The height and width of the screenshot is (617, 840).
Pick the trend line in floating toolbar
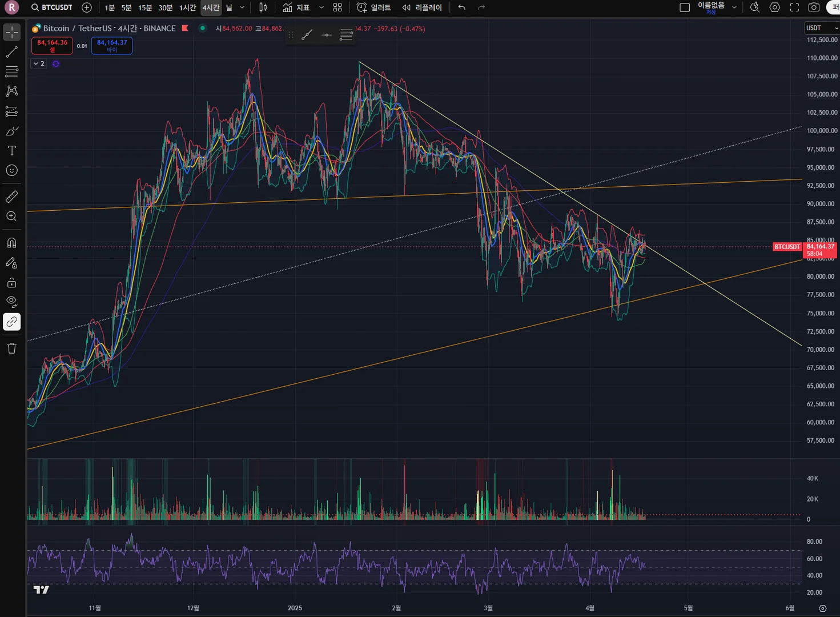coord(307,35)
